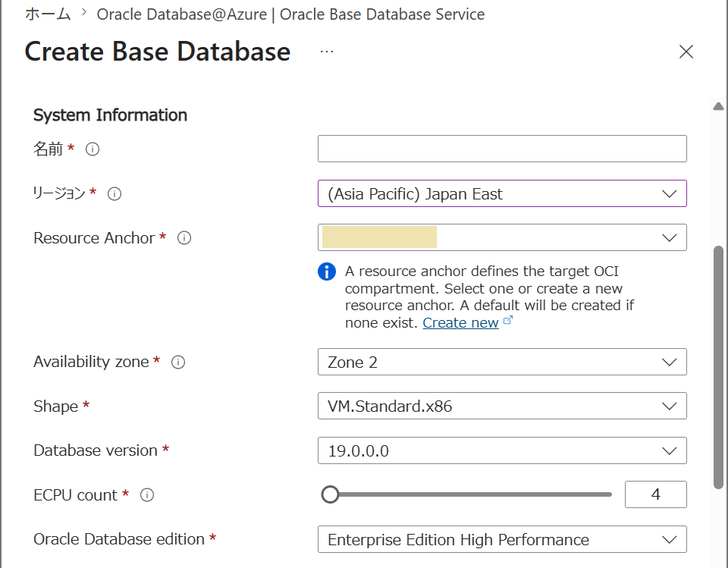The height and width of the screenshot is (568, 728).
Task: Click the info icon beside Availability zone
Action: click(x=178, y=362)
